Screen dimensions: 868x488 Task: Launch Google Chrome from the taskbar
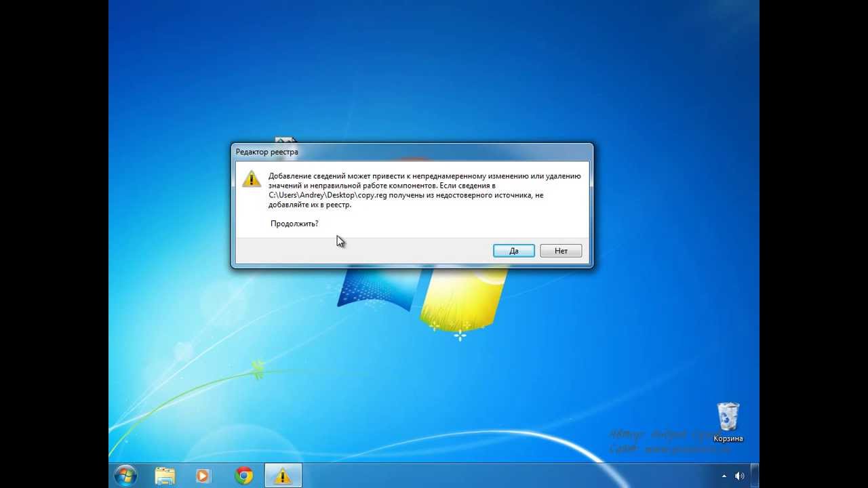244,476
